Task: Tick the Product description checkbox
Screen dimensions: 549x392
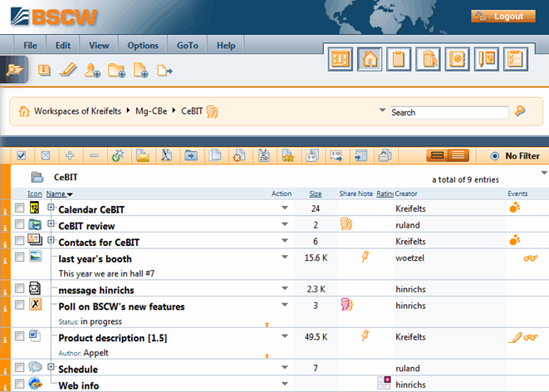Action: [x=20, y=336]
